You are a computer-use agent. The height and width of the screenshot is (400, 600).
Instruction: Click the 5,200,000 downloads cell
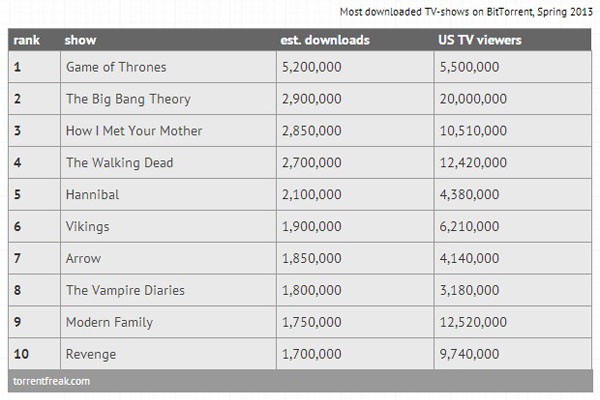pos(314,67)
